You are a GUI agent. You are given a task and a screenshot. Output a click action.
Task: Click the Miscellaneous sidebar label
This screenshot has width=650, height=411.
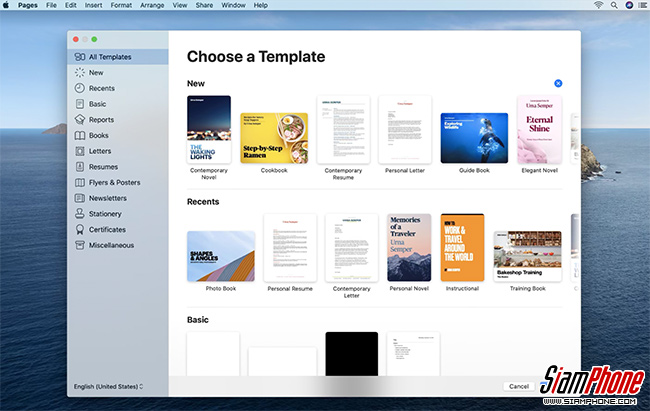(112, 245)
